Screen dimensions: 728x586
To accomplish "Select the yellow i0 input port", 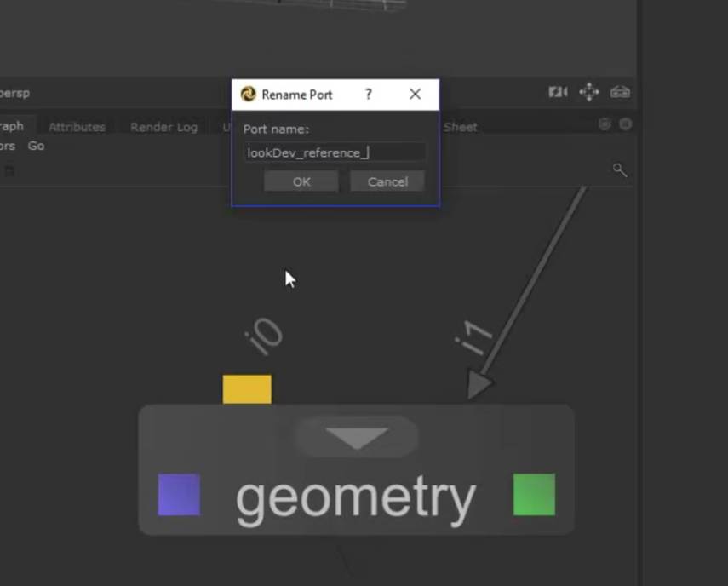I will click(247, 389).
